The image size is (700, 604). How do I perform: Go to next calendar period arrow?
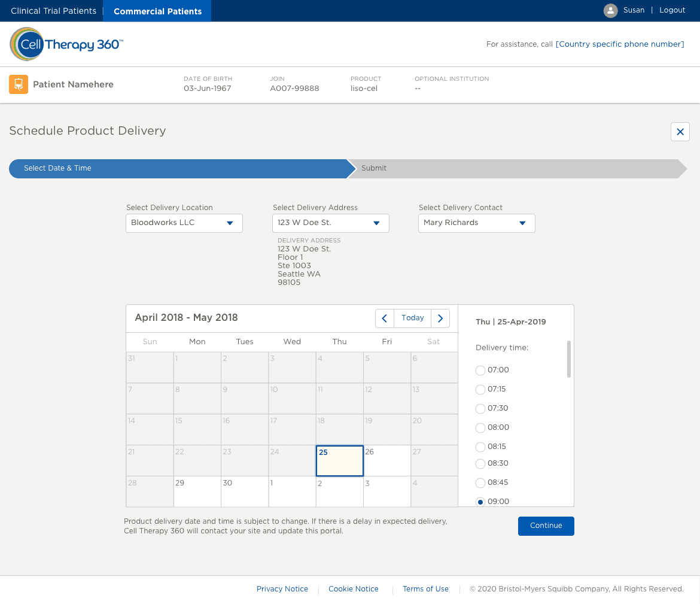click(440, 318)
